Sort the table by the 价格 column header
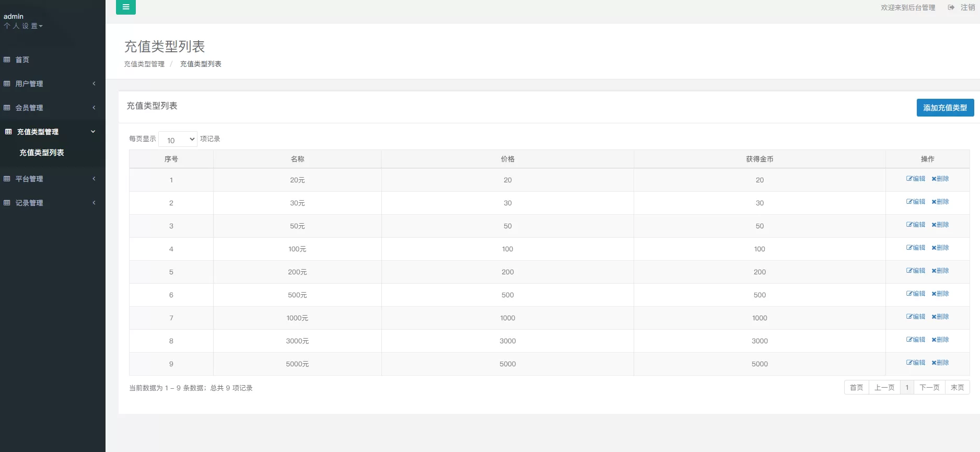Viewport: 980px width, 452px height. point(507,159)
